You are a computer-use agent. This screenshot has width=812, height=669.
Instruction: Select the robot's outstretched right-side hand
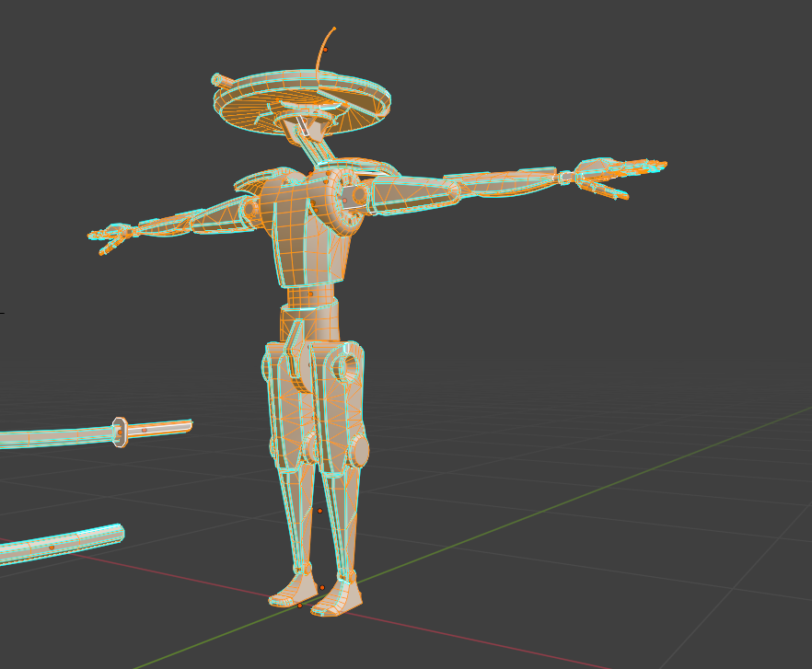pos(621,177)
